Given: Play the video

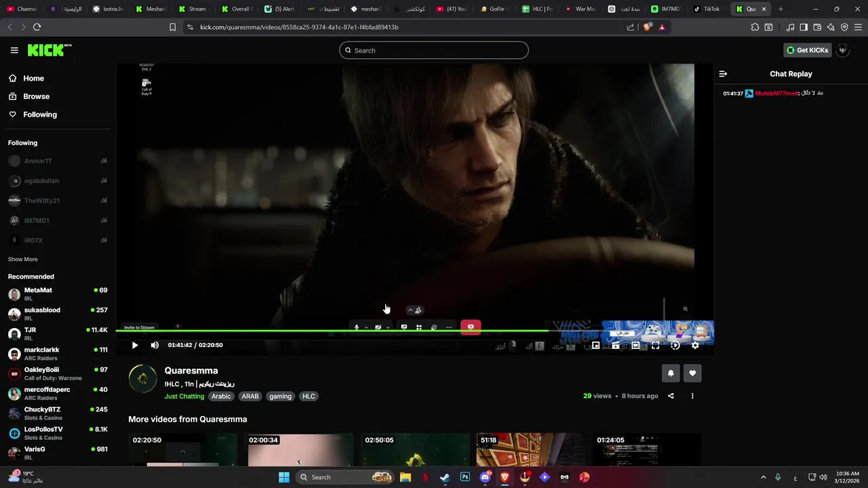Looking at the screenshot, I should pyautogui.click(x=135, y=345).
